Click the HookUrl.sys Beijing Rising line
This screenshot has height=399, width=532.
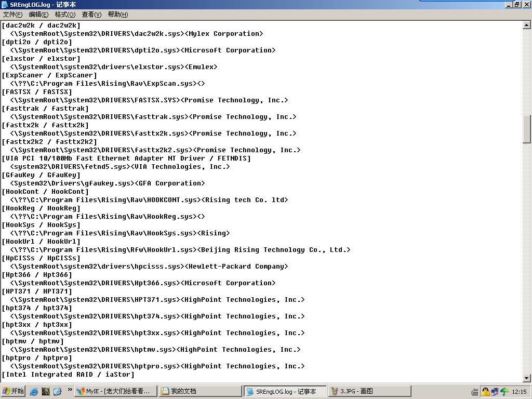point(180,250)
